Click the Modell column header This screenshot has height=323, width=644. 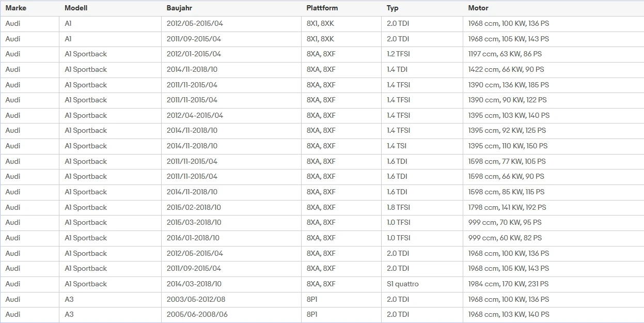coord(76,8)
